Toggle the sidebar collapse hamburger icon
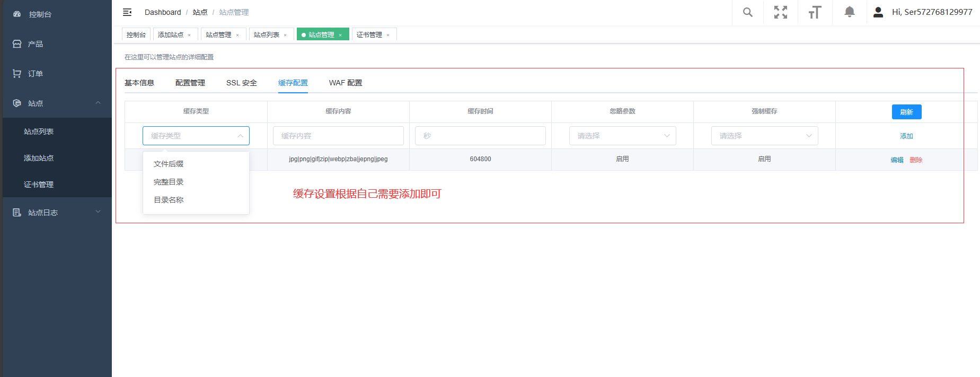The image size is (980, 377). [x=127, y=12]
